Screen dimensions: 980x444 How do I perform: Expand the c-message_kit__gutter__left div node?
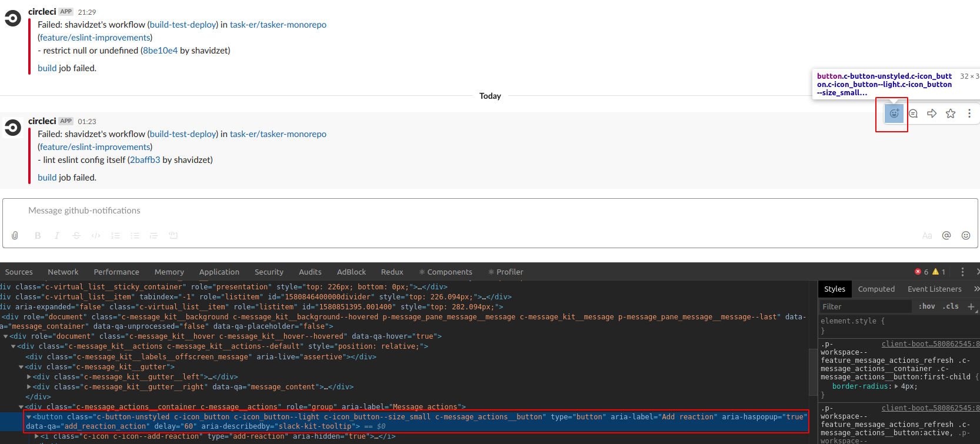pos(29,377)
